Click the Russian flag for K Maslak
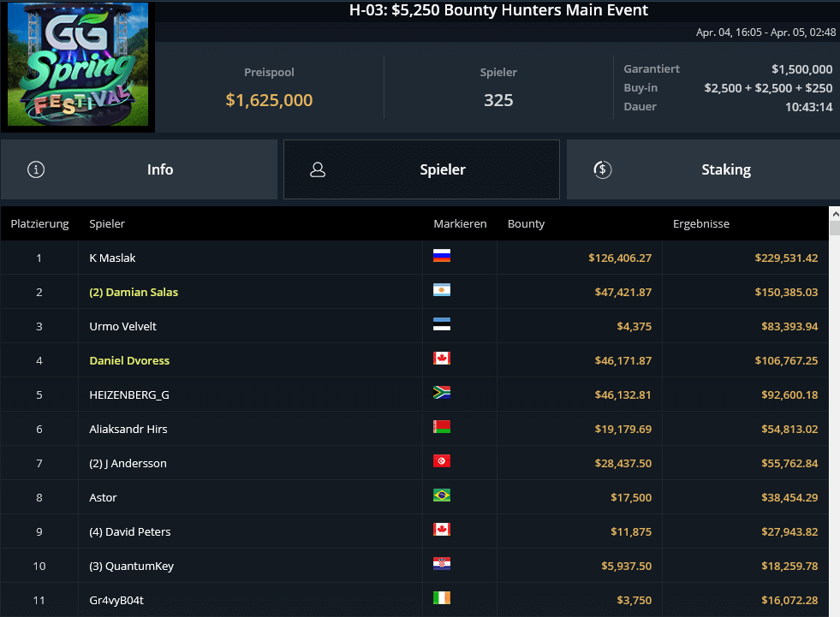Screen dimensions: 840x617 [x=442, y=256]
